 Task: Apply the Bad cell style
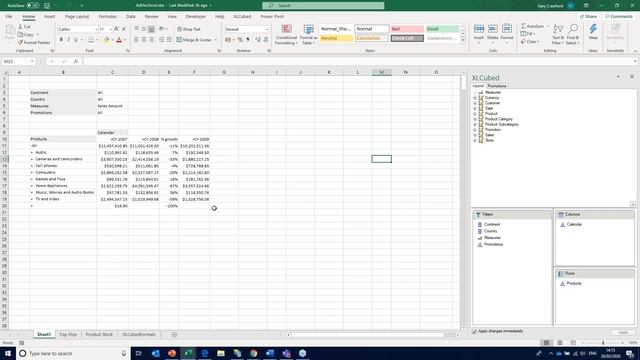[407, 29]
